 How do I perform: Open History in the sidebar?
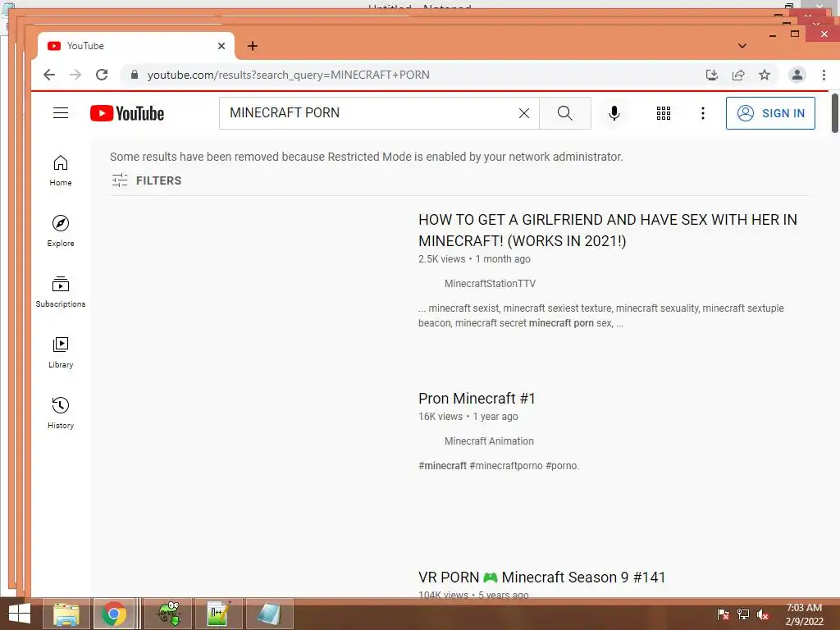click(x=61, y=413)
